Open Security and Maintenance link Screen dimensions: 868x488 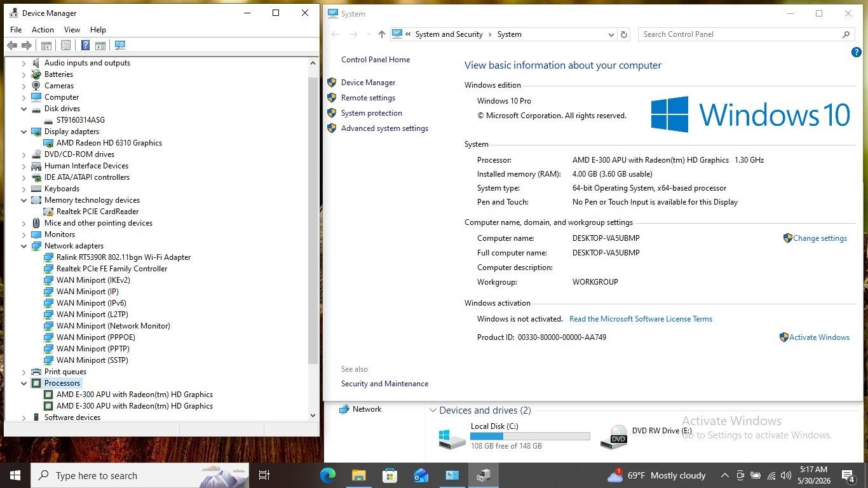tap(384, 384)
